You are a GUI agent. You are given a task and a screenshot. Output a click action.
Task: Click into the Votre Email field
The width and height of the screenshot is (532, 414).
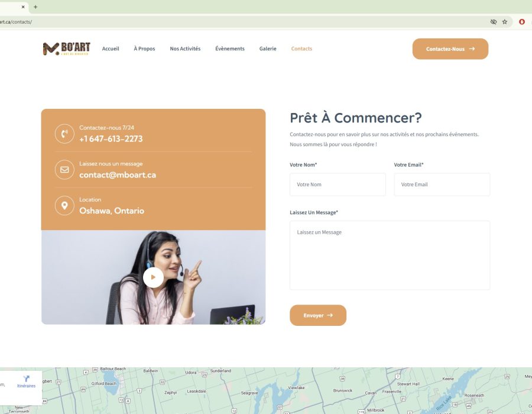442,185
